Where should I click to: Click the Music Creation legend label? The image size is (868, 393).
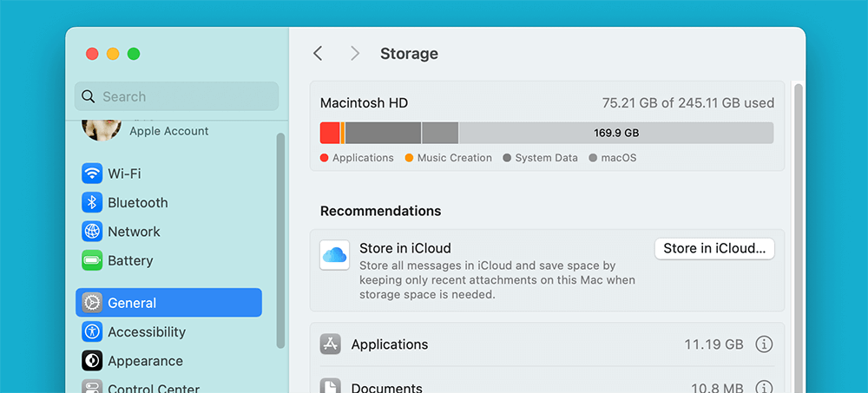click(455, 158)
